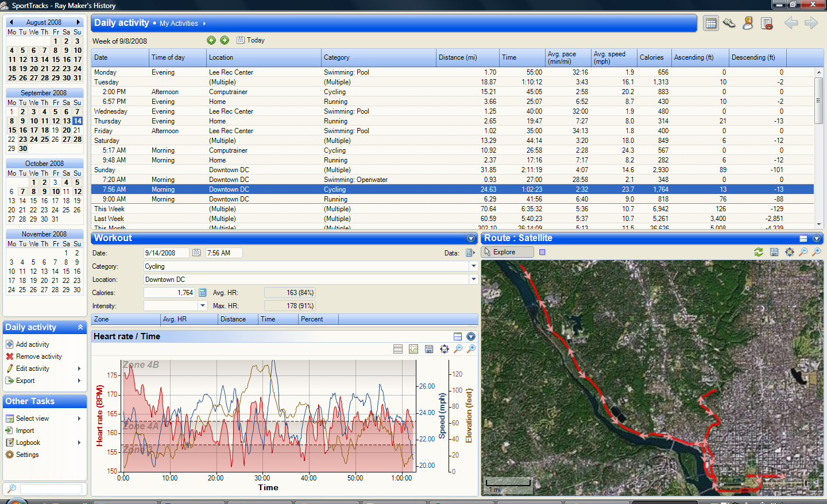Viewport: 827px width, 504px height.
Task: Expand the Category dropdown showing Cycling
Action: pos(474,266)
